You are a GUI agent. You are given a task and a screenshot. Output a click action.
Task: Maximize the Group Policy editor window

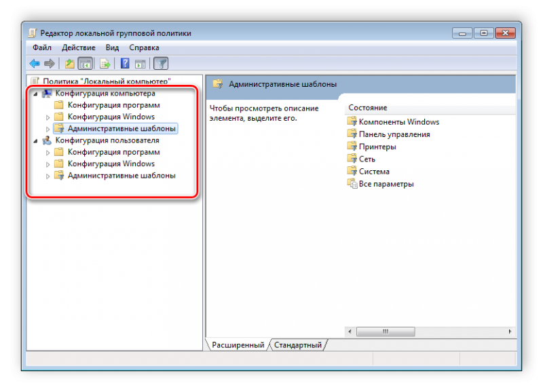(484, 33)
